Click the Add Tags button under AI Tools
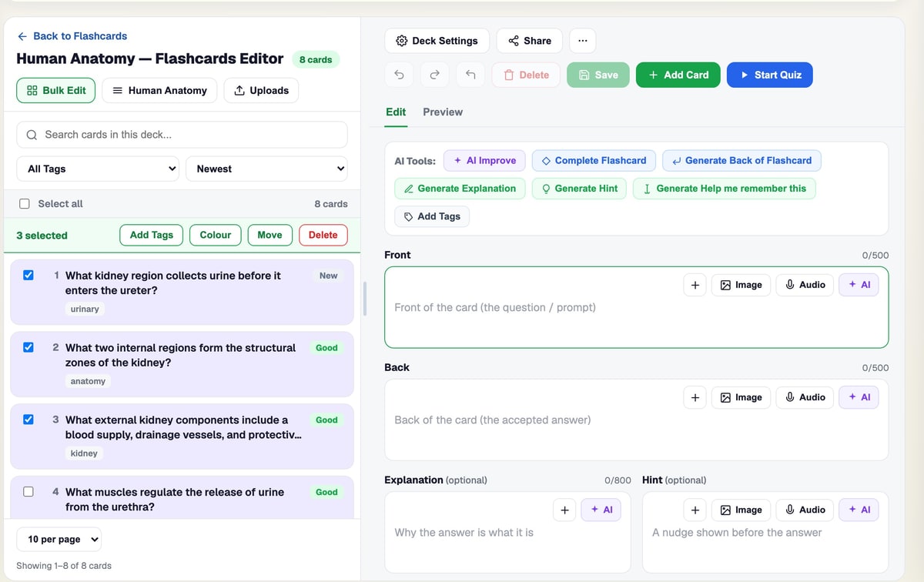The height and width of the screenshot is (582, 924). 432,216
